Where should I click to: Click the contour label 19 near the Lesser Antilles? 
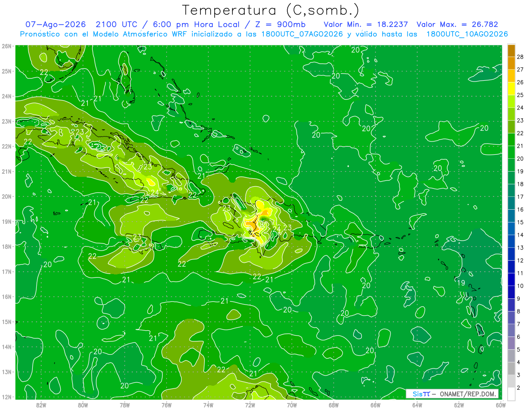click(x=461, y=282)
